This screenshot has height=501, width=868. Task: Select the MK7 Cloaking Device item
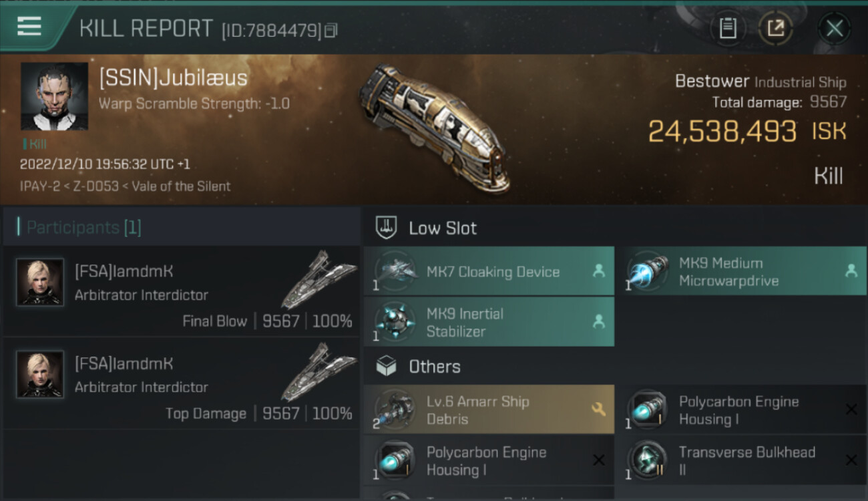tap(493, 272)
